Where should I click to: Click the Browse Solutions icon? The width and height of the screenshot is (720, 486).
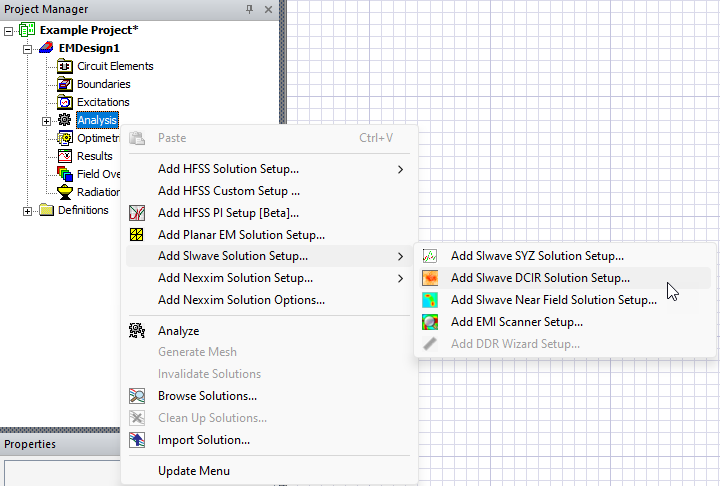137,396
